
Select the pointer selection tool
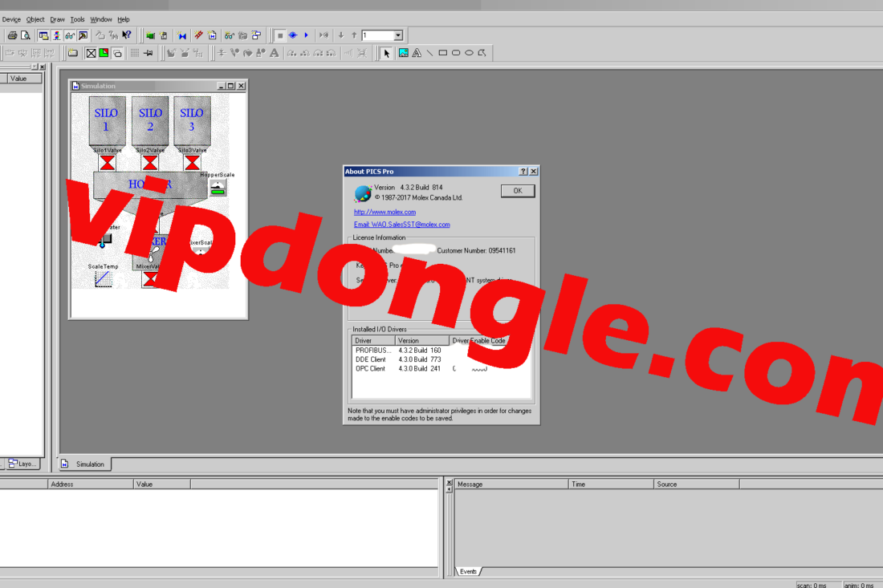386,53
